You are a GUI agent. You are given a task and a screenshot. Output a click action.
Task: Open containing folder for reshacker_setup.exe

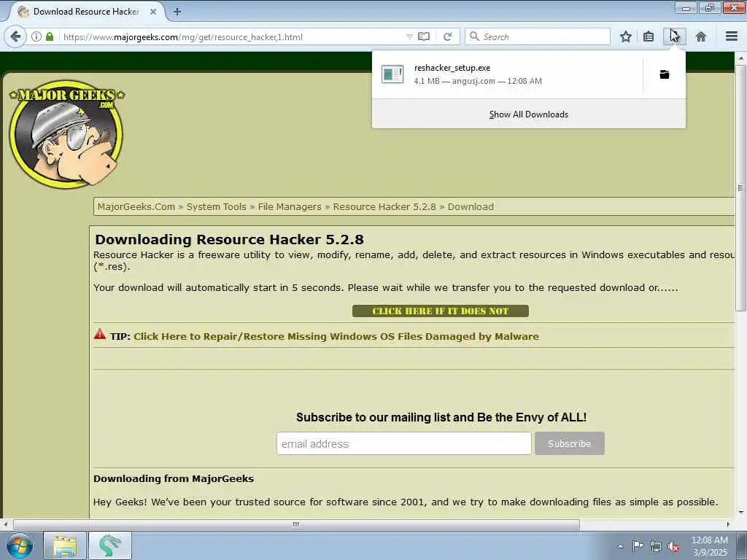click(664, 75)
